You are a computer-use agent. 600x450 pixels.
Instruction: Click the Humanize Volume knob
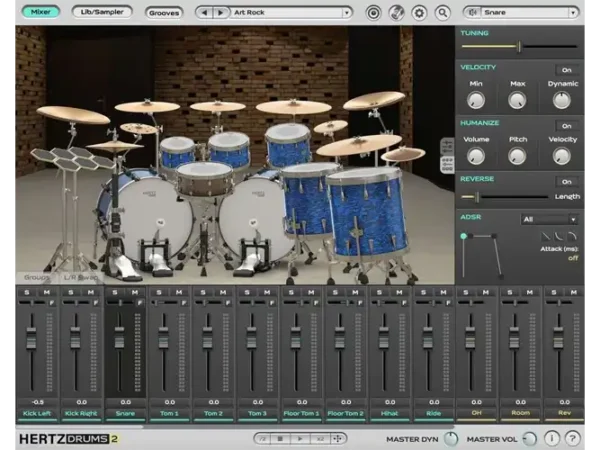tap(476, 157)
